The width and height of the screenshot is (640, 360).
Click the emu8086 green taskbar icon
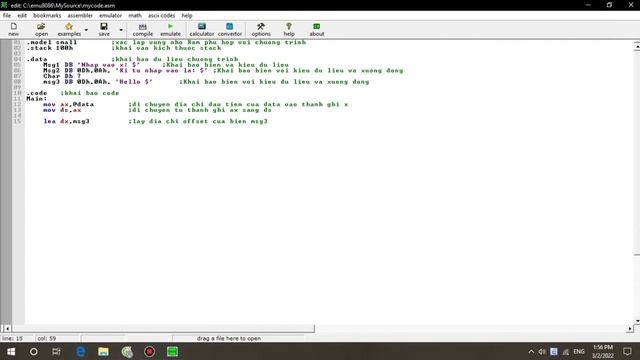tap(172, 351)
